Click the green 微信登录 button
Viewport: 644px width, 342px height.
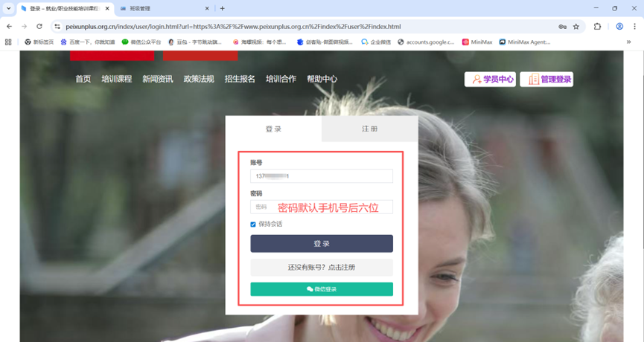point(322,289)
